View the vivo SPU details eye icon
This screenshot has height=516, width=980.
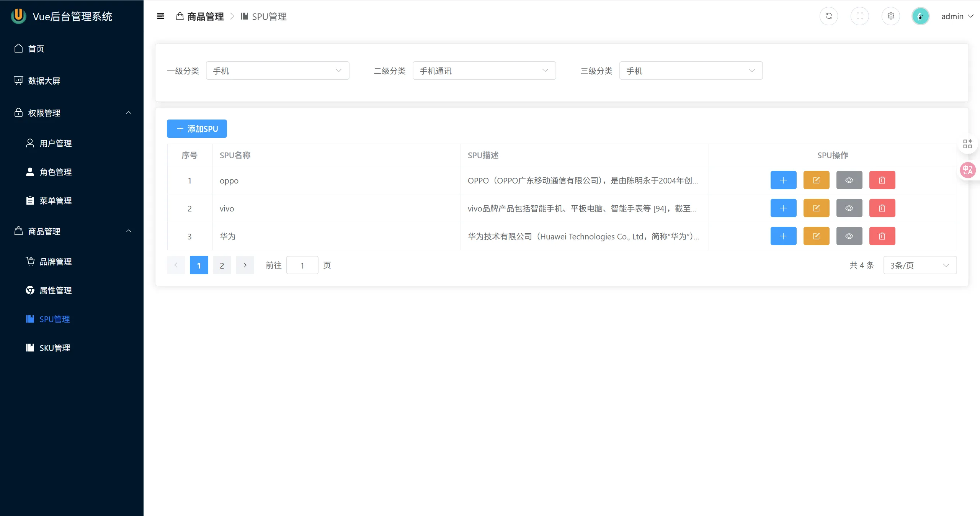coord(849,208)
